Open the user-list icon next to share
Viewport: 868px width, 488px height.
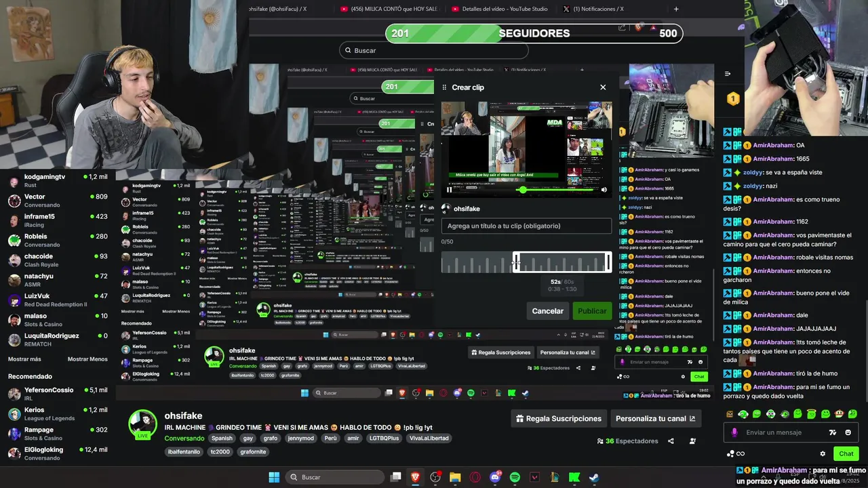(692, 441)
